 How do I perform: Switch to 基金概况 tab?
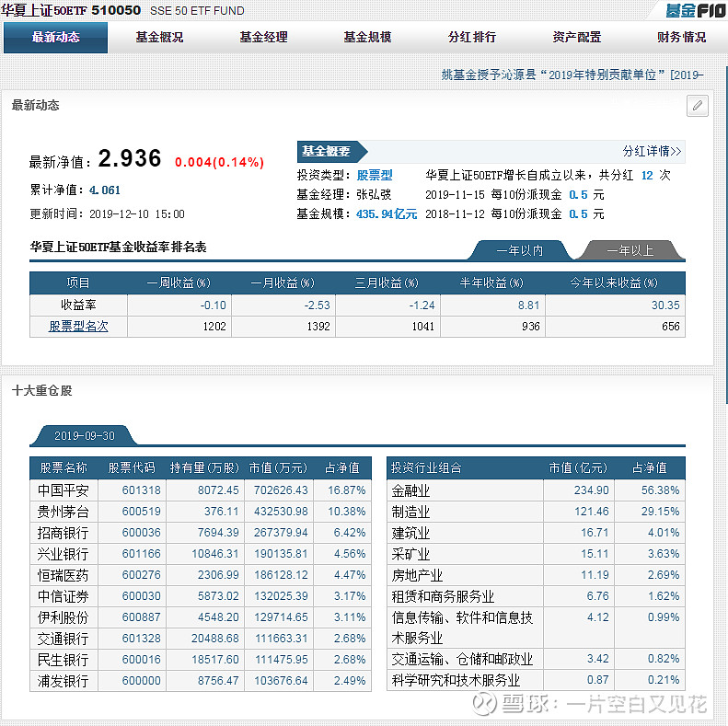tap(160, 37)
